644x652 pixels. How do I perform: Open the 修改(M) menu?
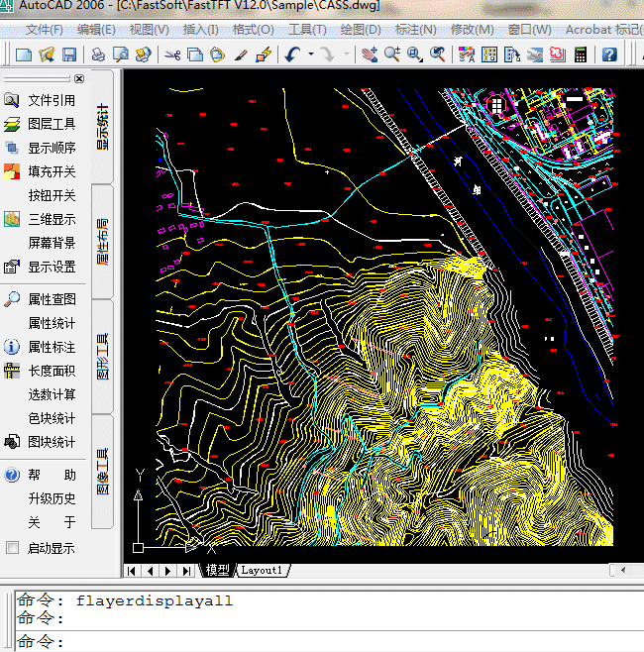click(x=473, y=30)
